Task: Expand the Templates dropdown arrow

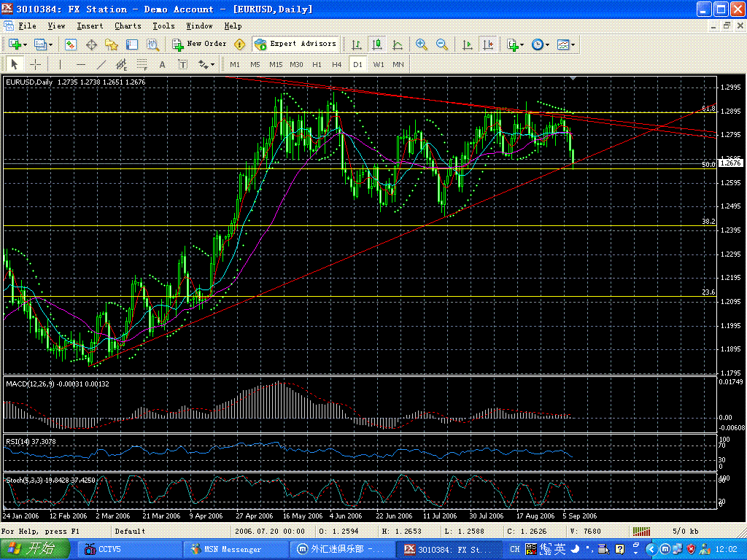Action: 573,45
